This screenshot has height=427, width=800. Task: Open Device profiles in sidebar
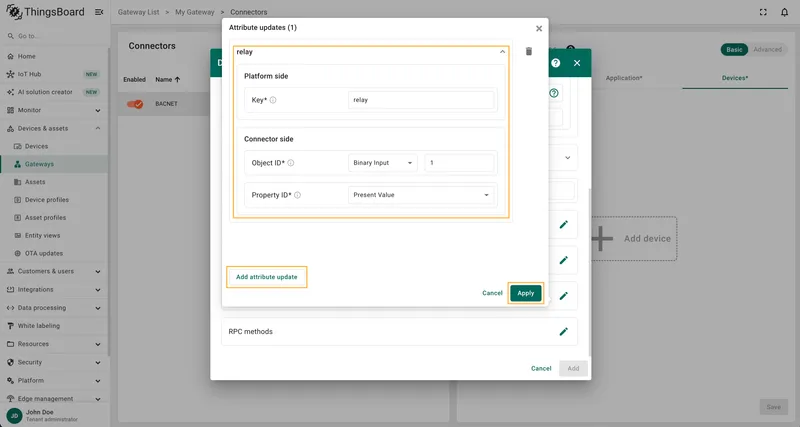pyautogui.click(x=54, y=200)
